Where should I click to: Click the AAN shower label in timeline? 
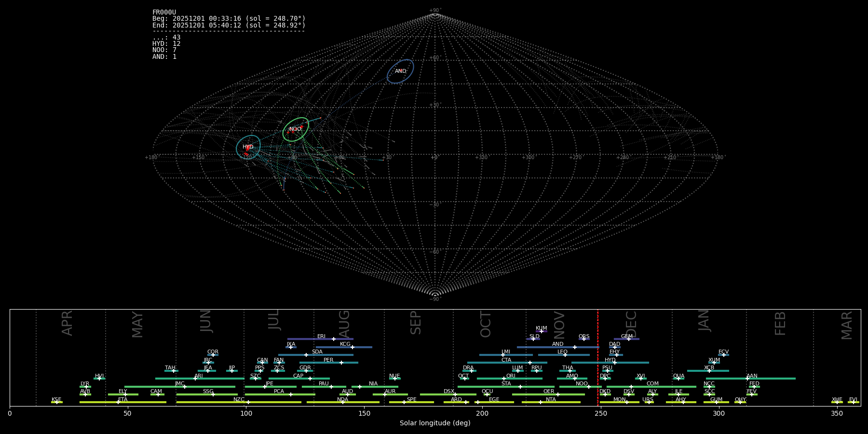coord(752,376)
